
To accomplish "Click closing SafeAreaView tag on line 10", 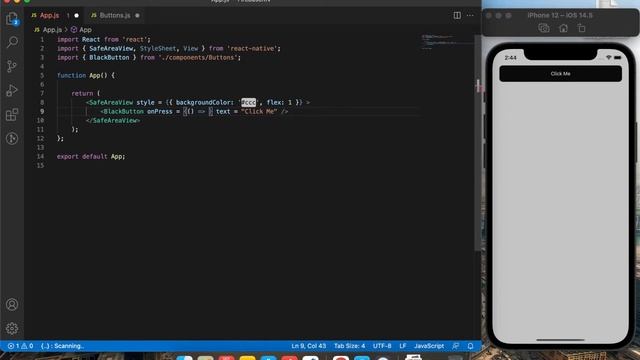I will click(x=113, y=120).
